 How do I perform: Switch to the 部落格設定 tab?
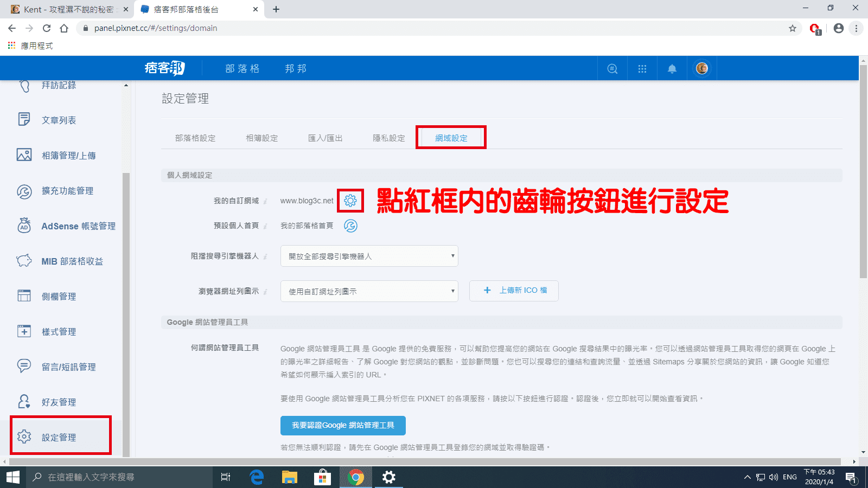click(194, 138)
